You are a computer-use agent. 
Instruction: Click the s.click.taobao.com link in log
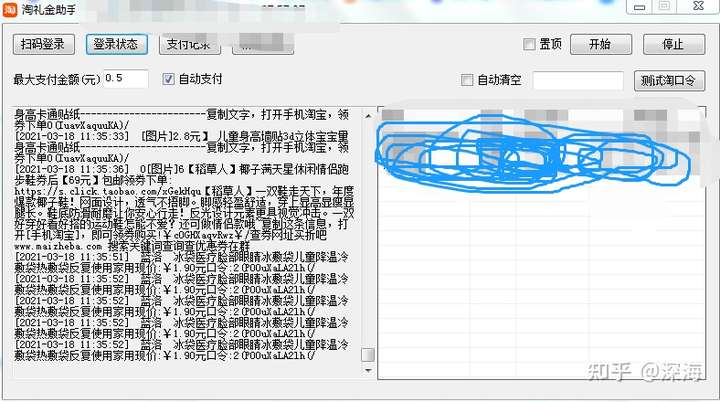tap(107, 191)
